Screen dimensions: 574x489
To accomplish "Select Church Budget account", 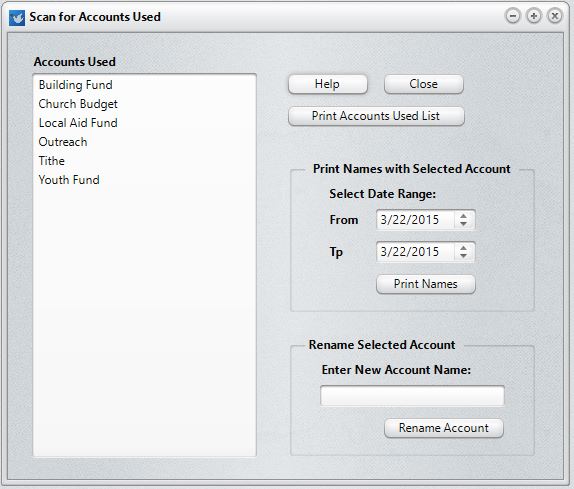I will (144, 104).
